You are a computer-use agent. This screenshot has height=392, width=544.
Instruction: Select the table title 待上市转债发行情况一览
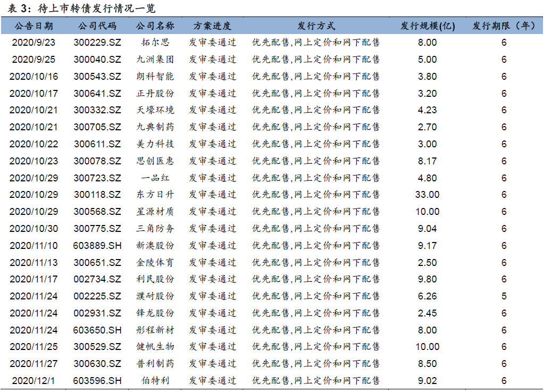coord(97,9)
